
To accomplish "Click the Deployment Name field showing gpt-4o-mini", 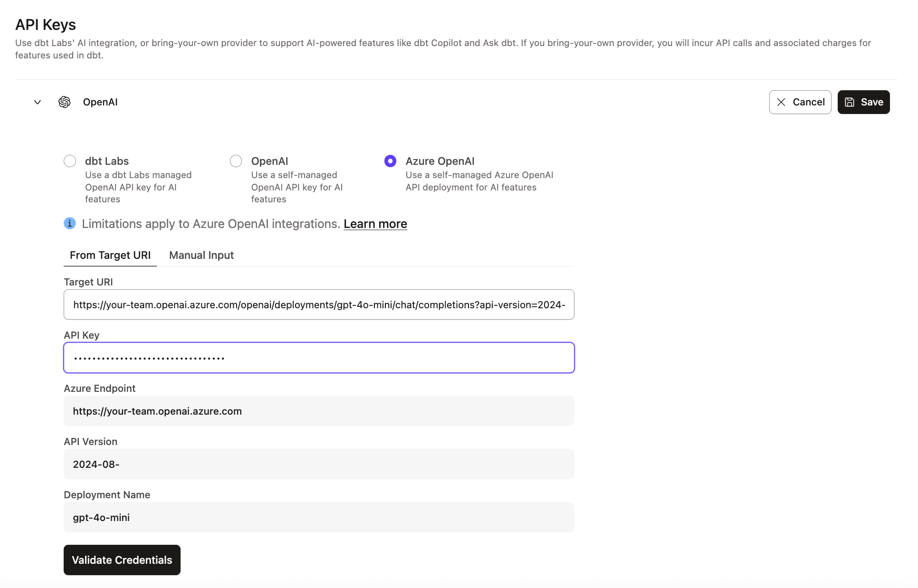I will point(318,517).
